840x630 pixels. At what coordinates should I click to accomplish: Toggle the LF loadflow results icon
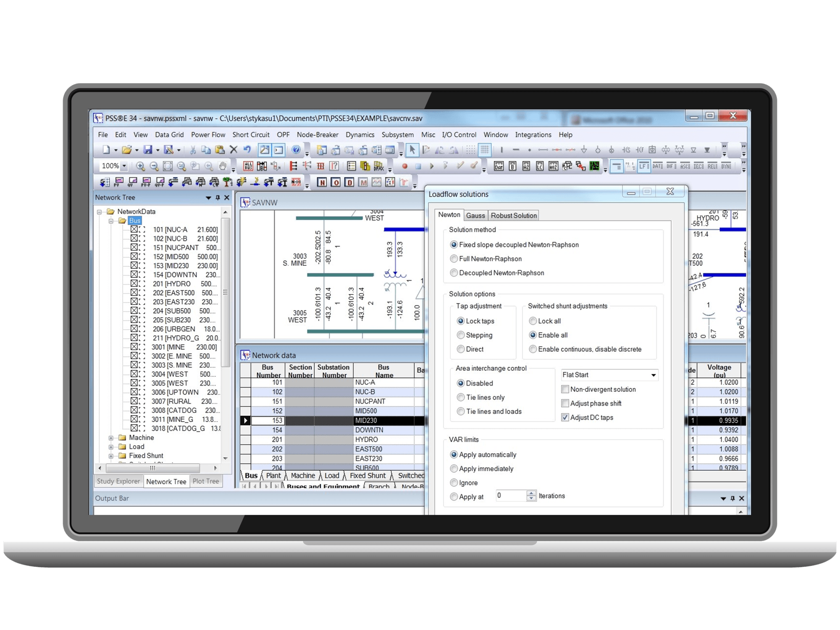point(644,166)
